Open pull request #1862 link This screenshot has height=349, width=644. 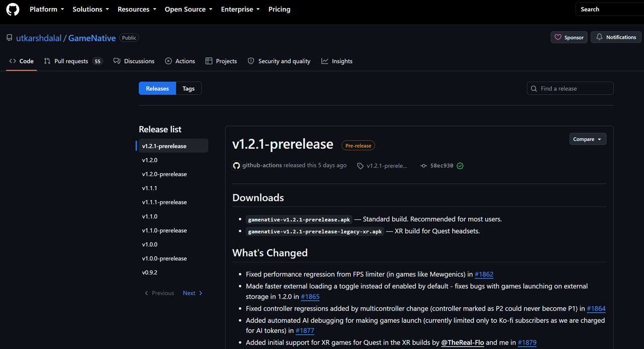(x=484, y=274)
